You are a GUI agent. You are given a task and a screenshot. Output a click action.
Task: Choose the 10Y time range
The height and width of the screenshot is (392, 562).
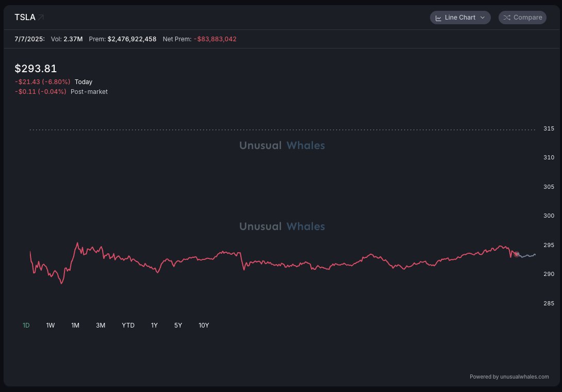pyautogui.click(x=204, y=325)
